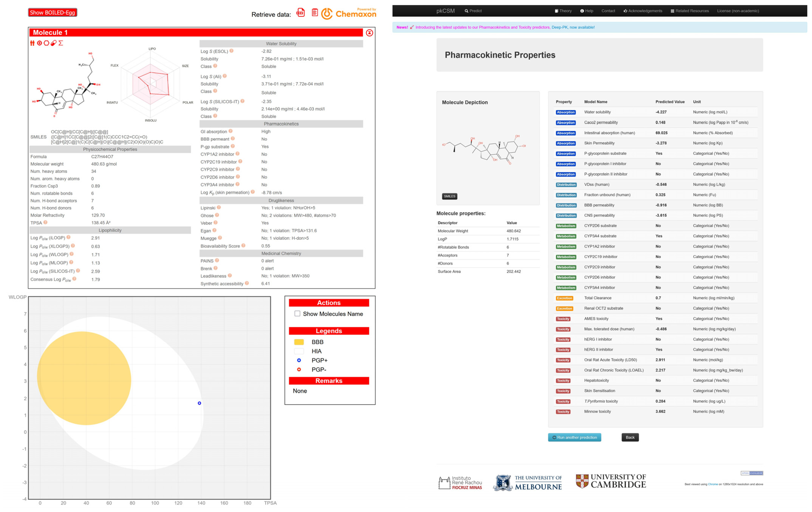Image resolution: width=812 pixels, height=512 pixels.
Task: Click the Instituto René Rachou Fiocruz logo
Action: pos(460,483)
